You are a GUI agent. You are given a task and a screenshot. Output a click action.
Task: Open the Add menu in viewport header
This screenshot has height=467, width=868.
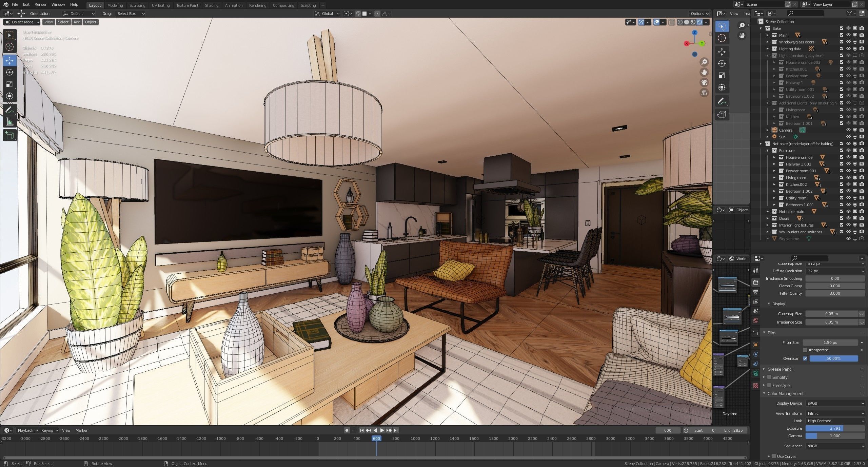click(77, 22)
